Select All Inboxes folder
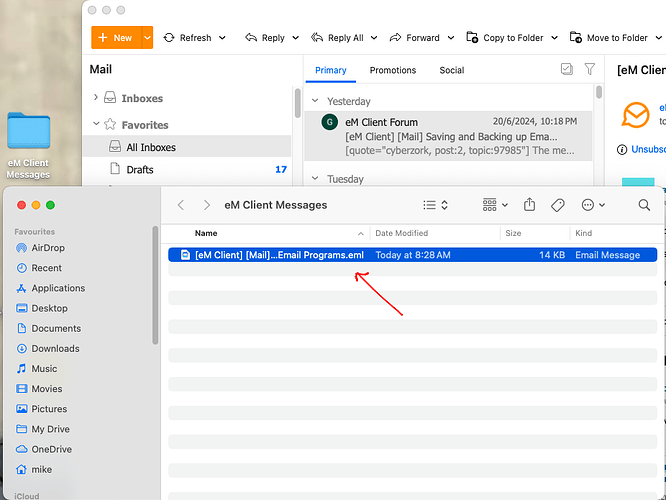The width and height of the screenshot is (666, 500). (187, 147)
